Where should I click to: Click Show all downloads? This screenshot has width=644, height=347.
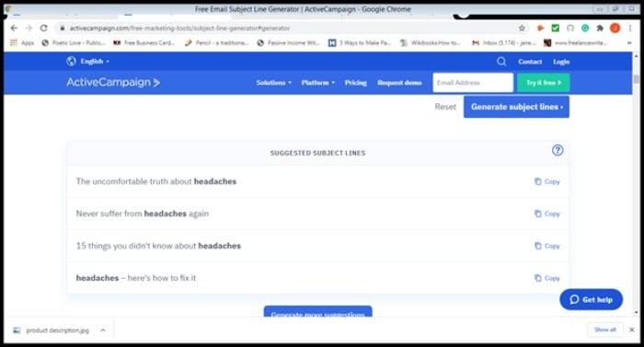coord(605,330)
